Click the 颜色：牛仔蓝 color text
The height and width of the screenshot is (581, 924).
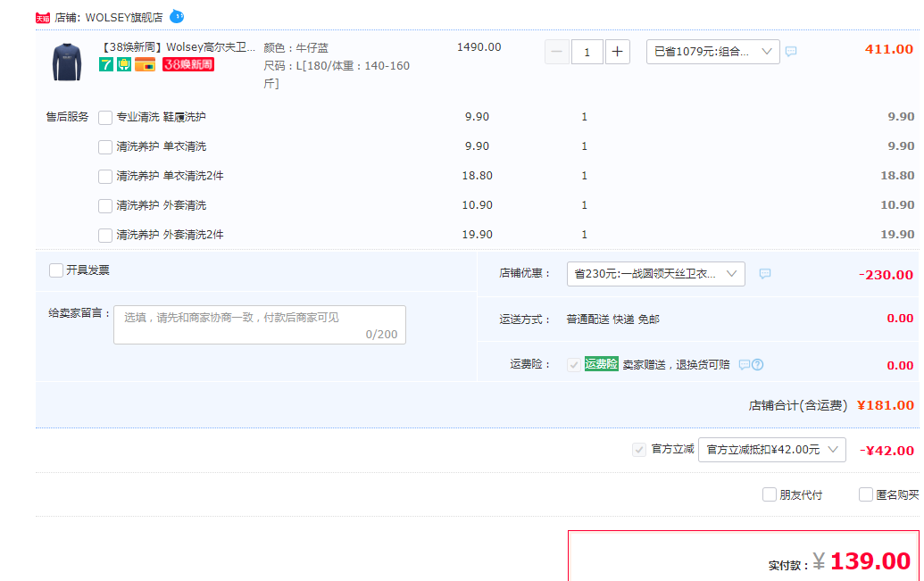tap(296, 47)
